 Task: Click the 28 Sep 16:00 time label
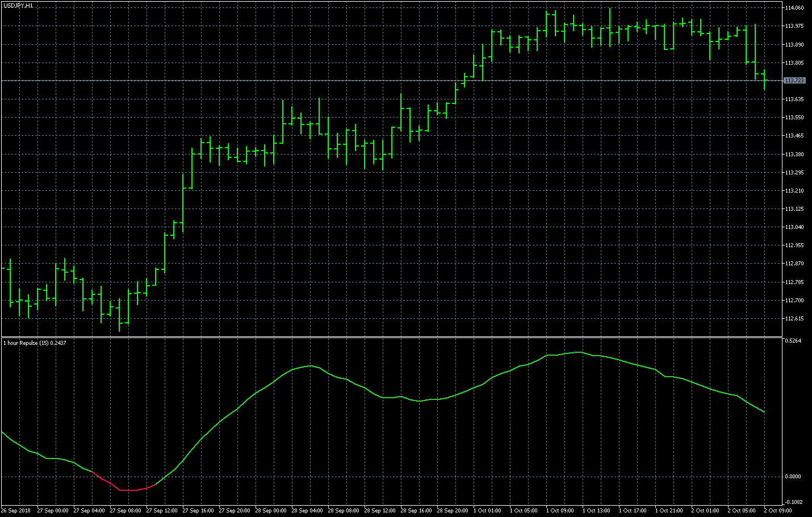coord(416,511)
